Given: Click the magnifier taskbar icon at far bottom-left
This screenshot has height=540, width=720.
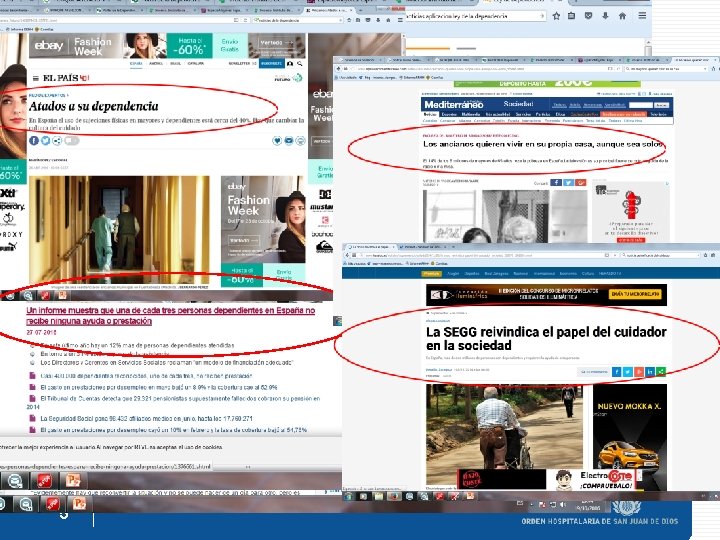Looking at the screenshot, I should [x=26, y=504].
